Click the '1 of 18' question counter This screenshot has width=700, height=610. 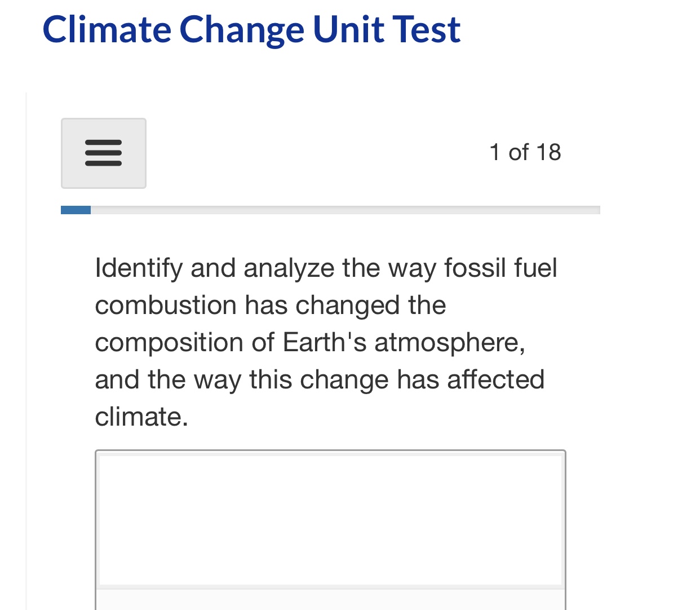(526, 152)
